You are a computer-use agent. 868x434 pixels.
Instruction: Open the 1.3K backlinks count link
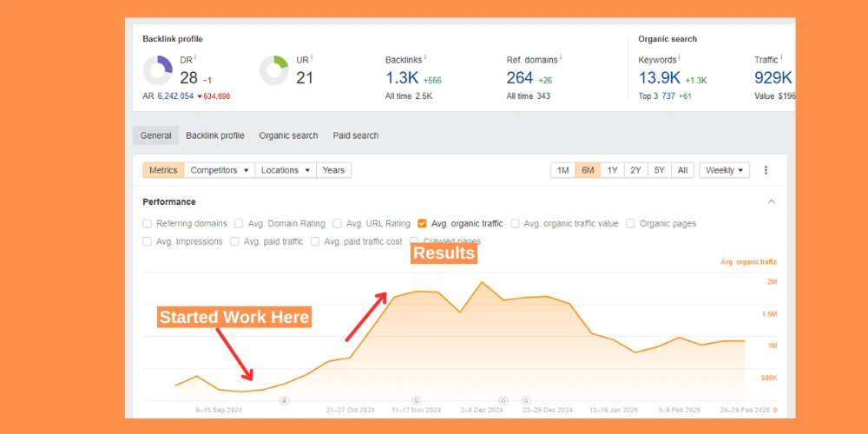[402, 78]
